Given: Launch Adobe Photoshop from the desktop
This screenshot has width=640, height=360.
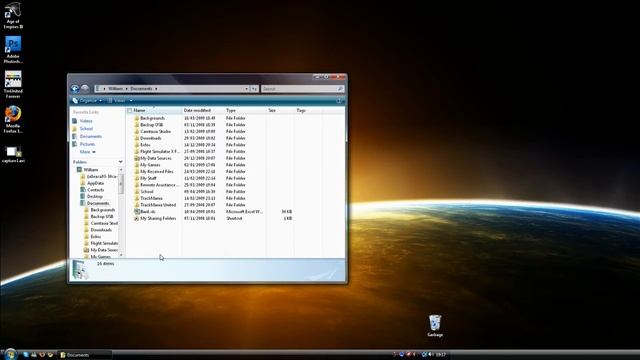Looking at the screenshot, I should 13,49.
